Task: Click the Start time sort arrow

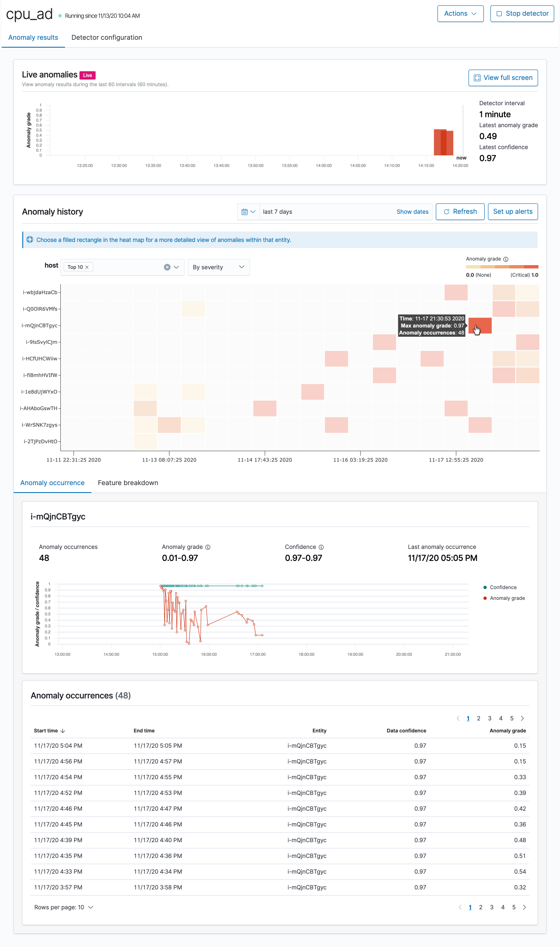Action: click(x=63, y=731)
